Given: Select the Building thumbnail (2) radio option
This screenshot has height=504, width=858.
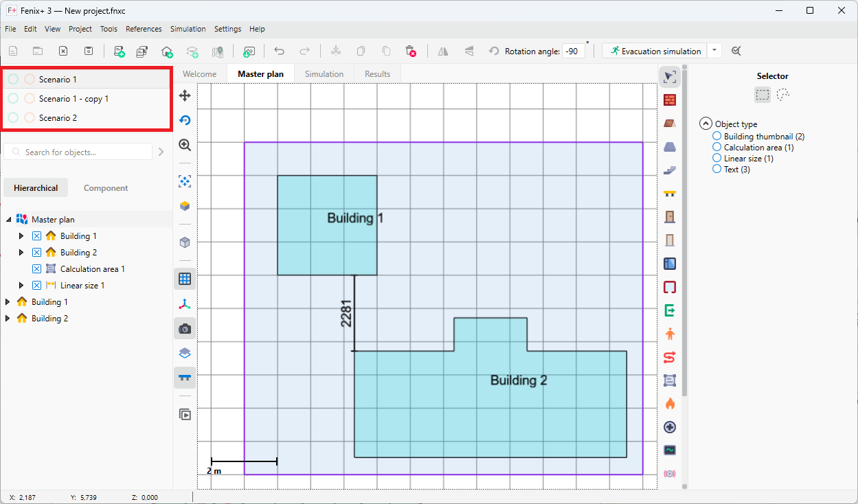Looking at the screenshot, I should (717, 137).
